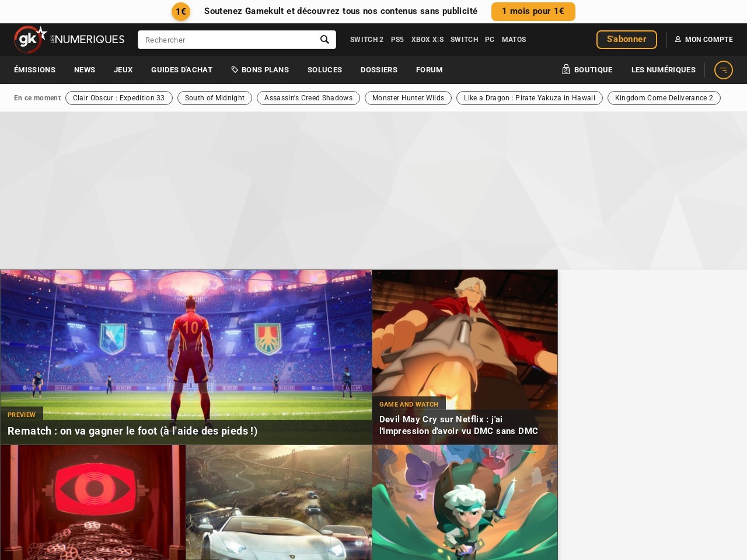The height and width of the screenshot is (560, 747).
Task: Open the red eye film reels article
Action: [93, 502]
